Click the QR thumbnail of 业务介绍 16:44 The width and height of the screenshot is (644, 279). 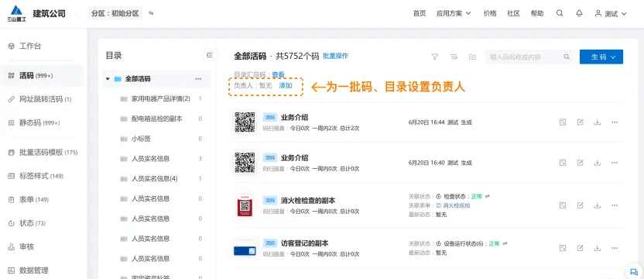pyautogui.click(x=245, y=122)
